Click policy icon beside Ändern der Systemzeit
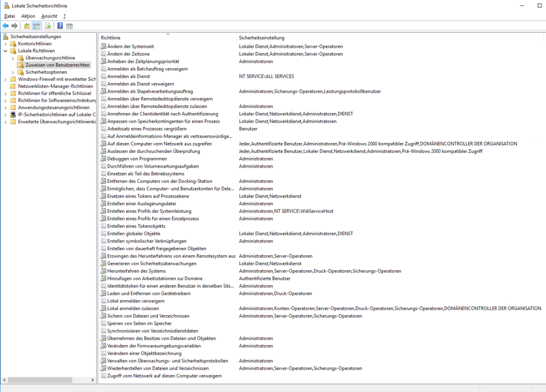Image resolution: width=546 pixels, height=392 pixels. coord(103,46)
